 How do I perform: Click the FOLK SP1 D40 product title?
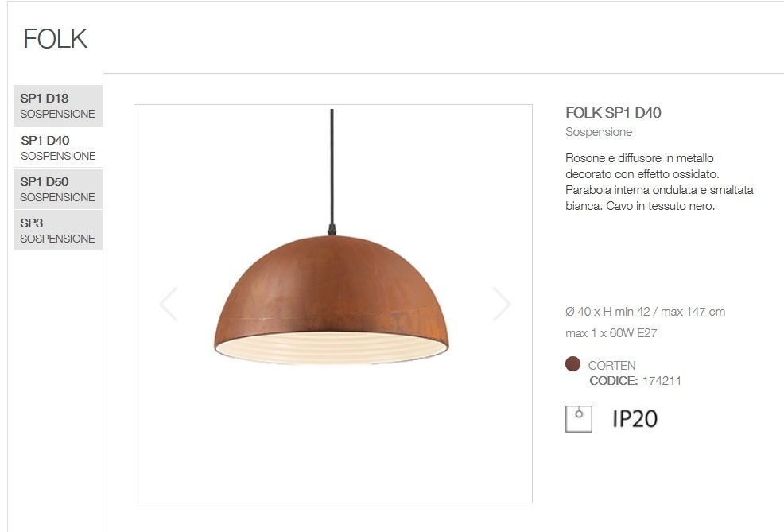click(x=614, y=113)
